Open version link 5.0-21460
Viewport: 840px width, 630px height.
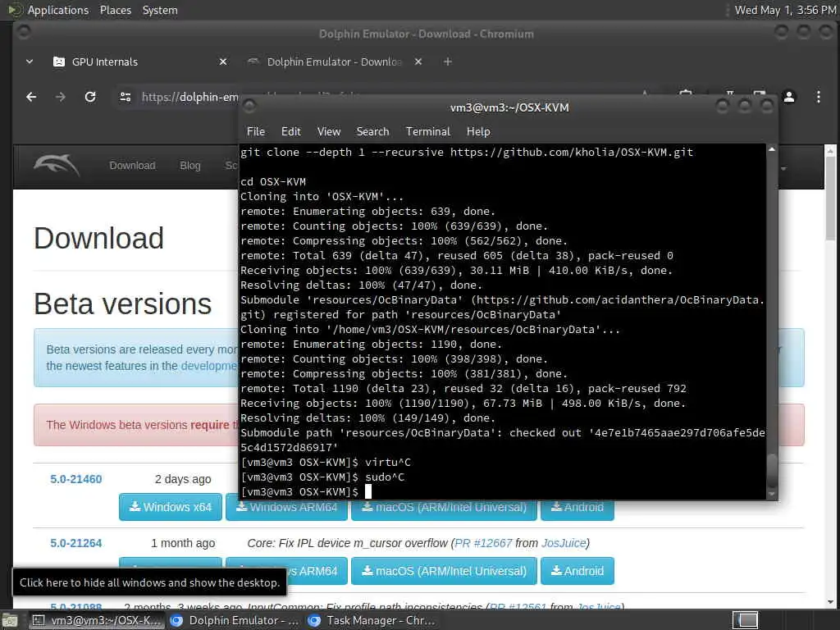[76, 479]
